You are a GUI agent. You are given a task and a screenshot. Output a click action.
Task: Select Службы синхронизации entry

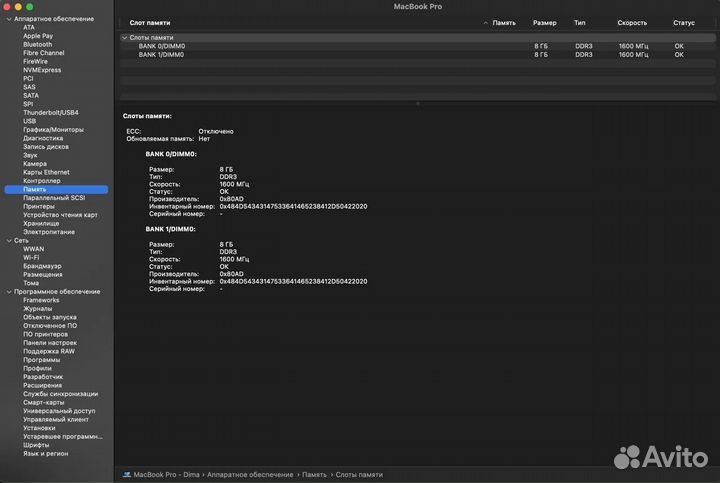coord(60,394)
